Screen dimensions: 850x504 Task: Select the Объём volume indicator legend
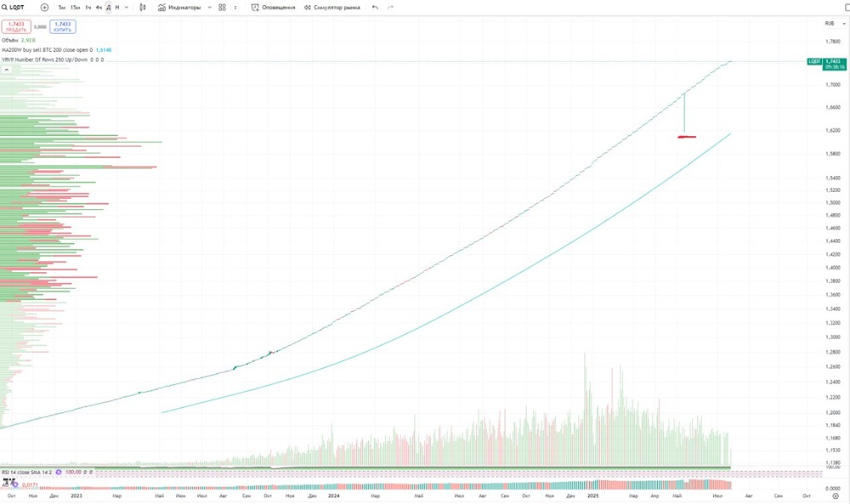pos(9,41)
